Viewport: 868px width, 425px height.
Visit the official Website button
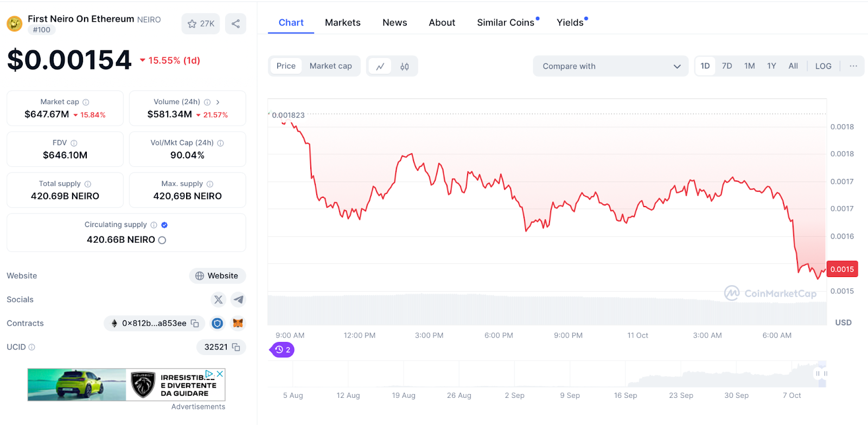pyautogui.click(x=218, y=276)
